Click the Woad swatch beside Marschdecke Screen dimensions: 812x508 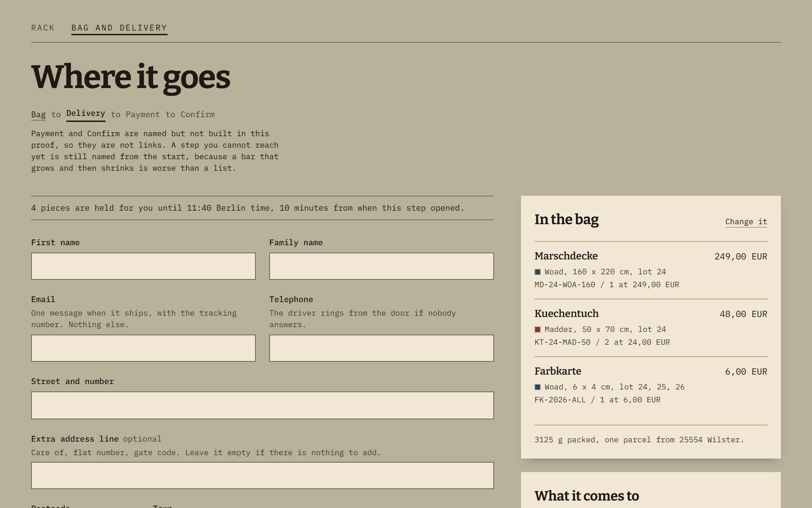(537, 272)
